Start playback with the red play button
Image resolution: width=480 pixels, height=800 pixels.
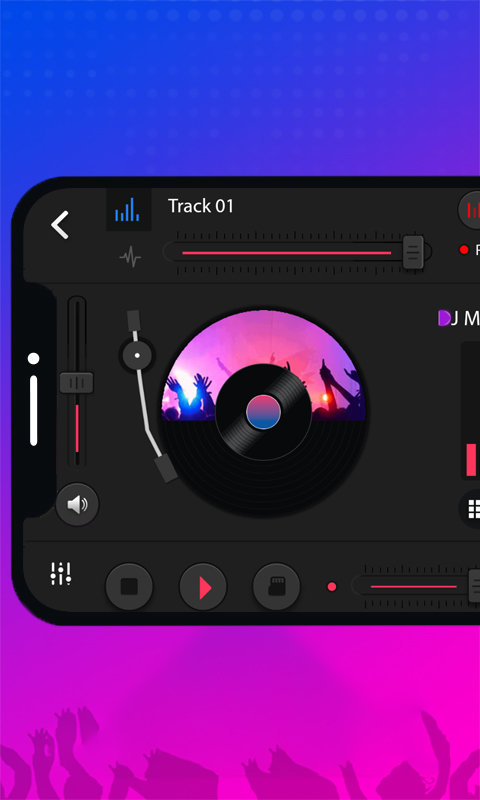click(203, 586)
